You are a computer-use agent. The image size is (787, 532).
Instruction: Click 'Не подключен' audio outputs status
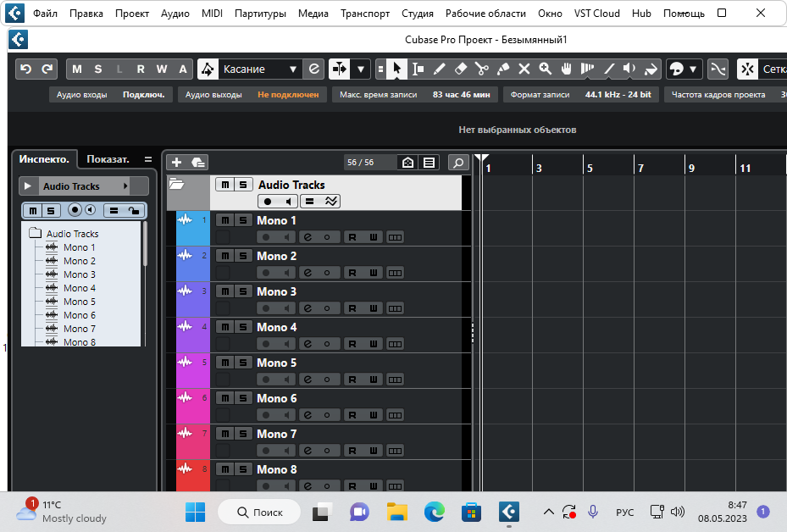[x=288, y=95]
